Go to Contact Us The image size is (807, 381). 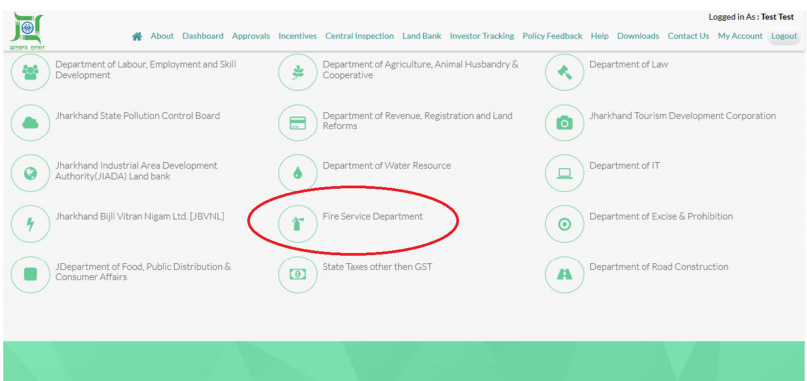688,36
